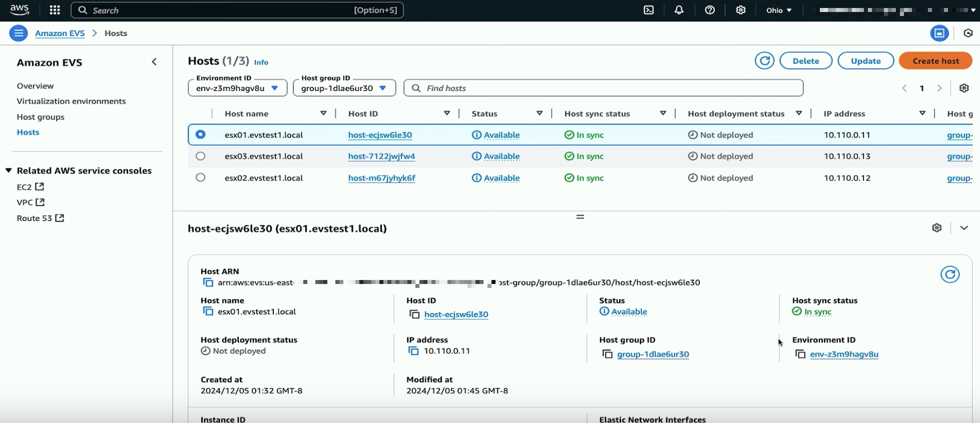Click the Amazon EVS breadcrumb
Image resolution: width=980 pixels, height=423 pixels.
[60, 33]
